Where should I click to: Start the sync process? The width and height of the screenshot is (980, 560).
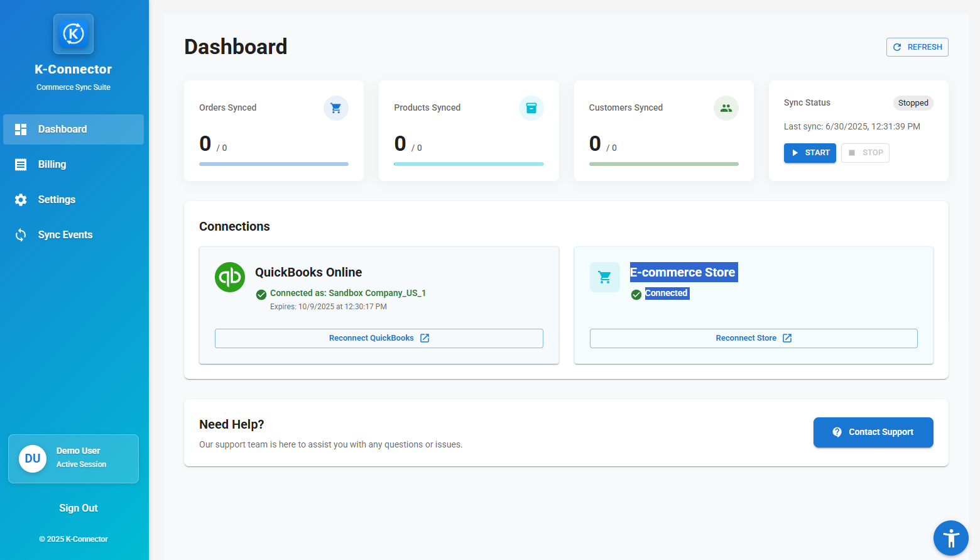coord(810,153)
